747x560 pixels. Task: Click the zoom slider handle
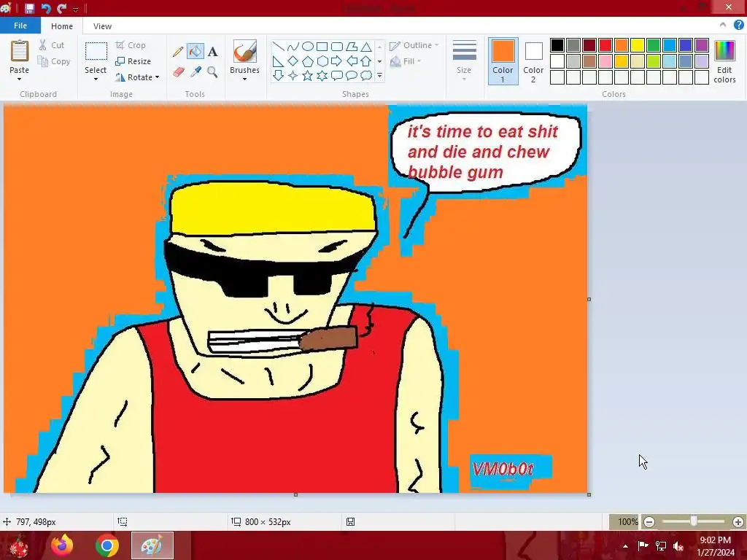coord(694,521)
